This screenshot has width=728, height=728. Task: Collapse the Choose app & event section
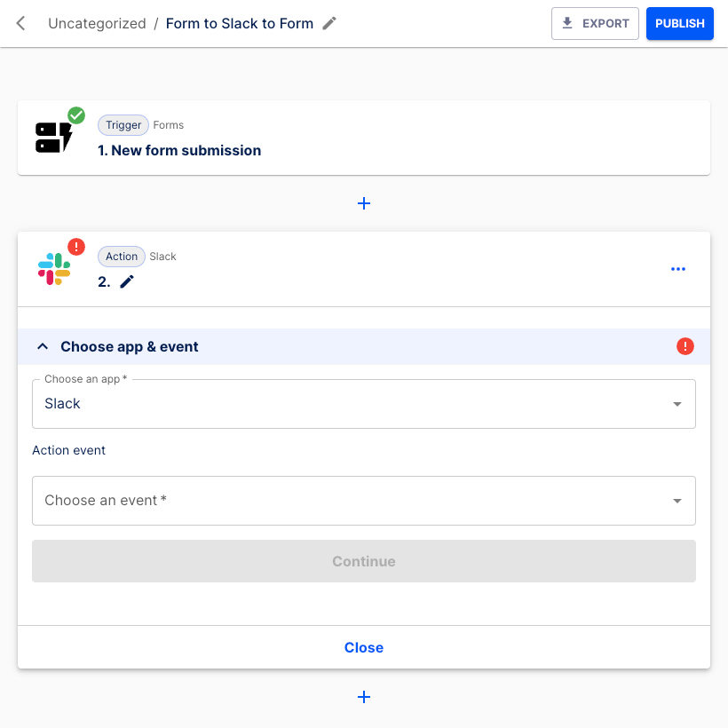click(x=43, y=346)
